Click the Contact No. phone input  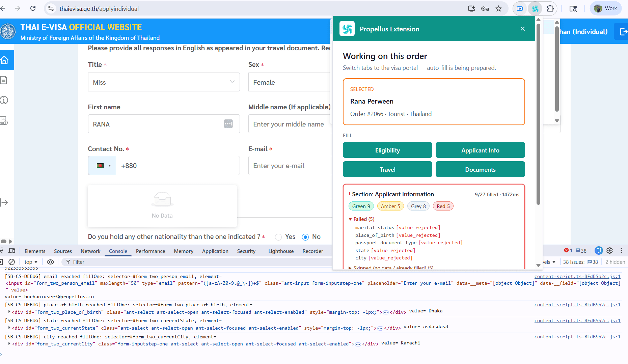pyautogui.click(x=178, y=165)
